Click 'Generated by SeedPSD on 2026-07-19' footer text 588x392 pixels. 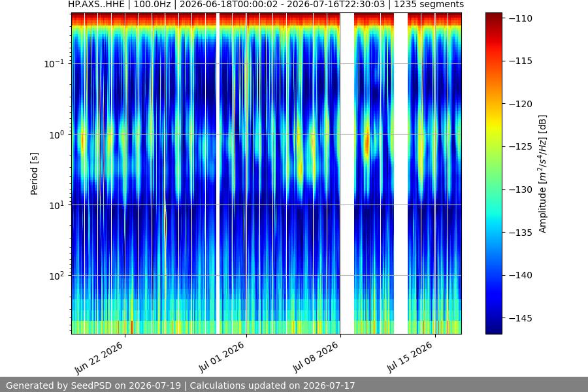tap(93, 385)
